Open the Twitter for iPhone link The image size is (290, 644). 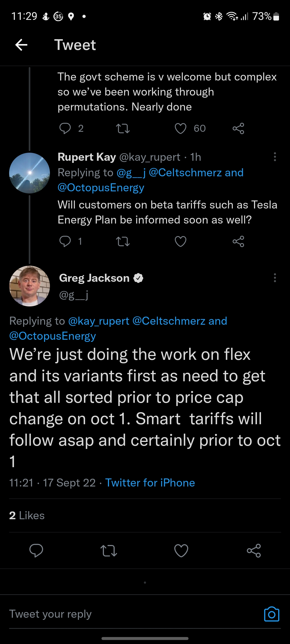click(x=150, y=483)
